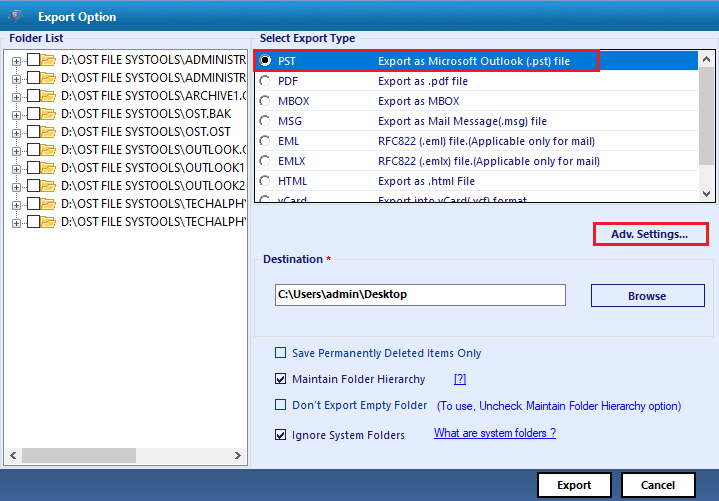The width and height of the screenshot is (719, 501).
Task: Pick the EML radio button
Action: coord(265,141)
